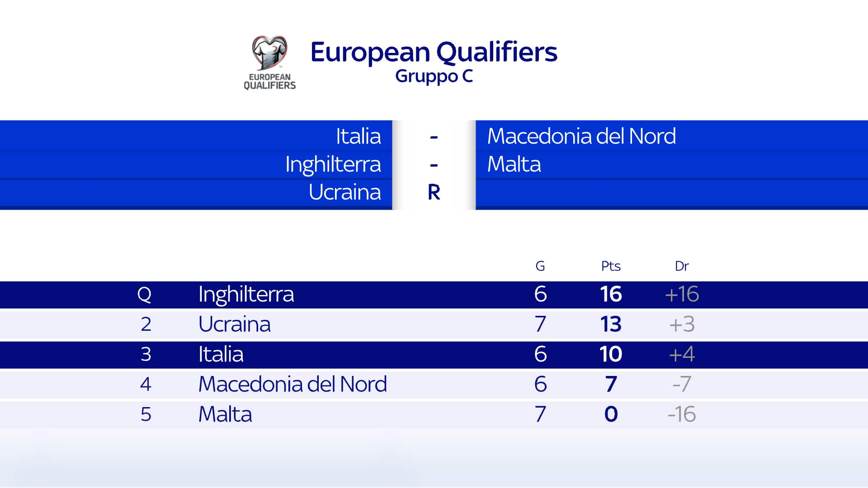This screenshot has width=868, height=488.
Task: Select the Gruppo C subtitle
Action: click(x=434, y=76)
